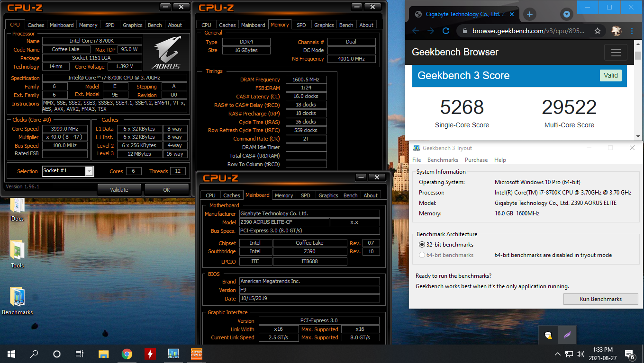
Task: Open the network tray icon
Action: point(569,354)
